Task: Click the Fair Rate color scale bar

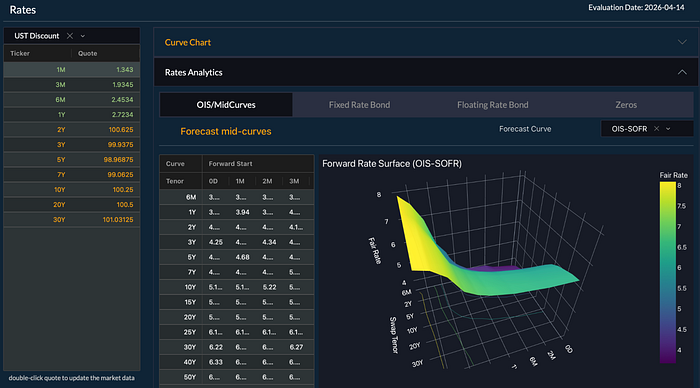Action: 667,272
